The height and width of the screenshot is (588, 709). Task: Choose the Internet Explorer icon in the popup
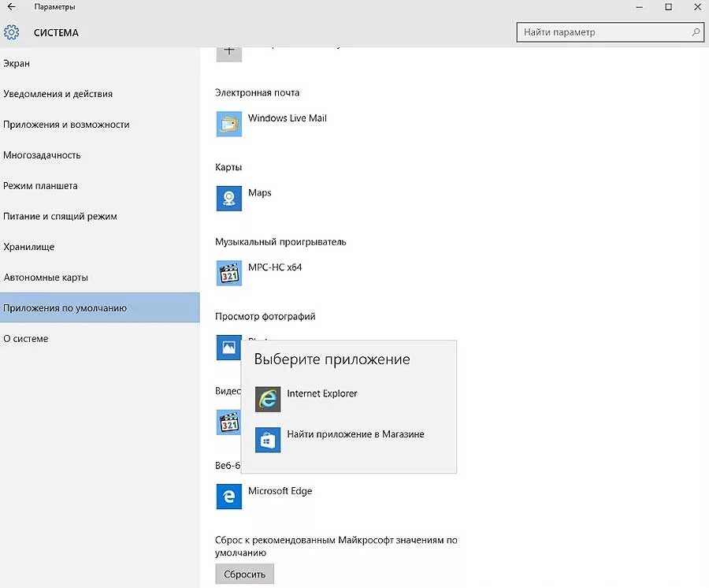click(268, 400)
